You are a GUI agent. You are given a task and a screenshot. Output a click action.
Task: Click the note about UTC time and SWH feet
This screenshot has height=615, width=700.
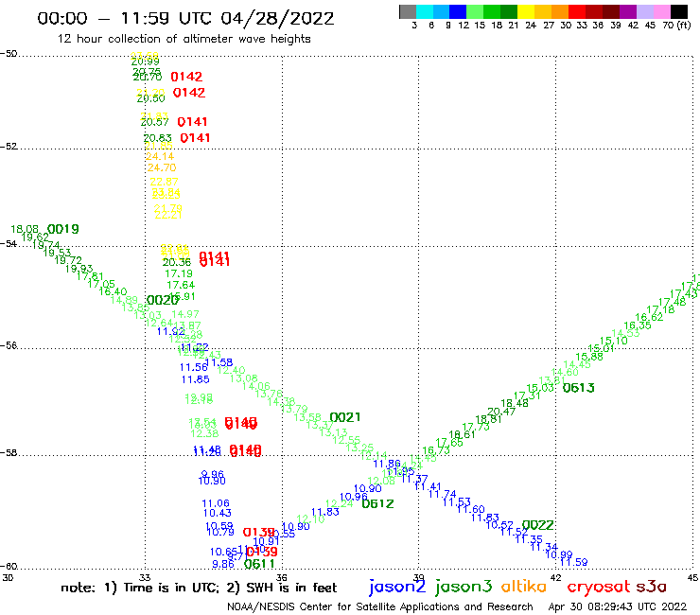pyautogui.click(x=199, y=588)
